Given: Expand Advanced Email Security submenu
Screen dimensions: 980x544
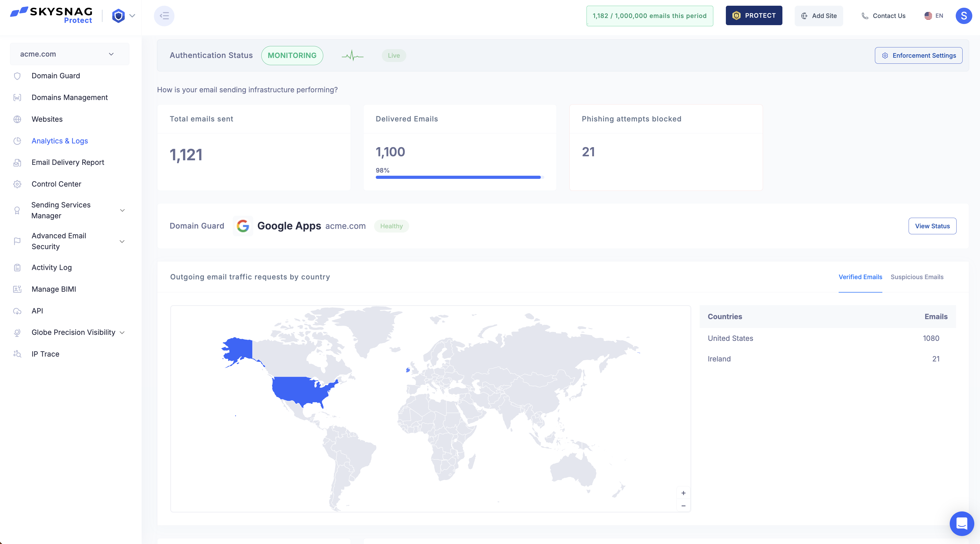Looking at the screenshot, I should [x=122, y=241].
